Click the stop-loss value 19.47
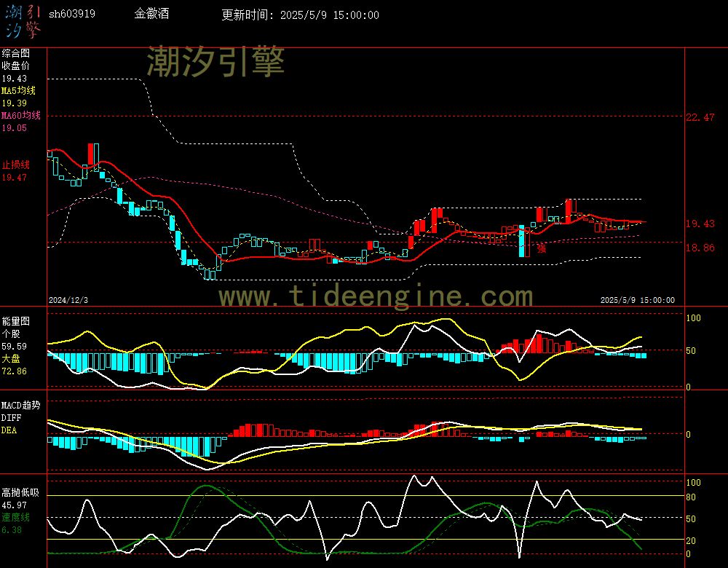Viewport: 728px width, 568px height. pos(15,178)
